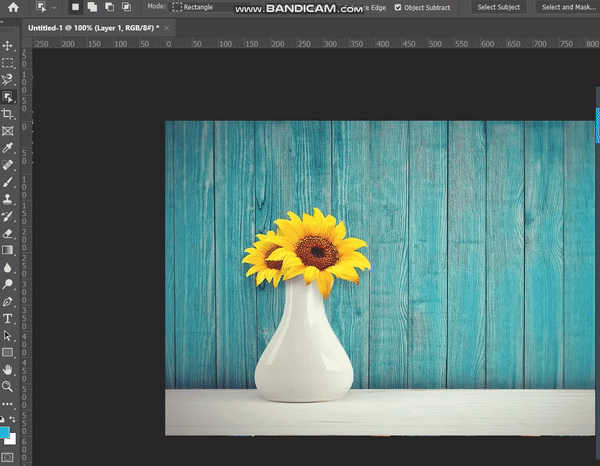This screenshot has width=600, height=466.
Task: Choose Add to Selection mode
Action: click(x=92, y=7)
